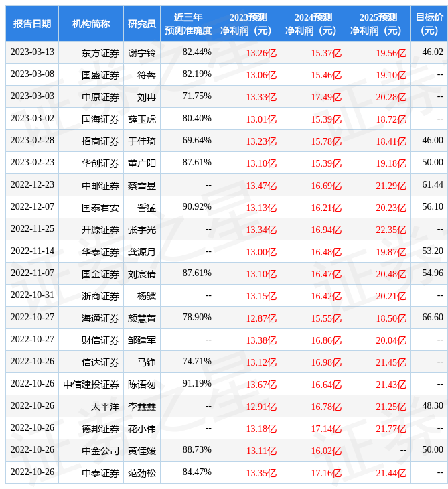Click the 2023预测净利润 column header
Viewport: 448px width, 489px height.
[248, 23]
